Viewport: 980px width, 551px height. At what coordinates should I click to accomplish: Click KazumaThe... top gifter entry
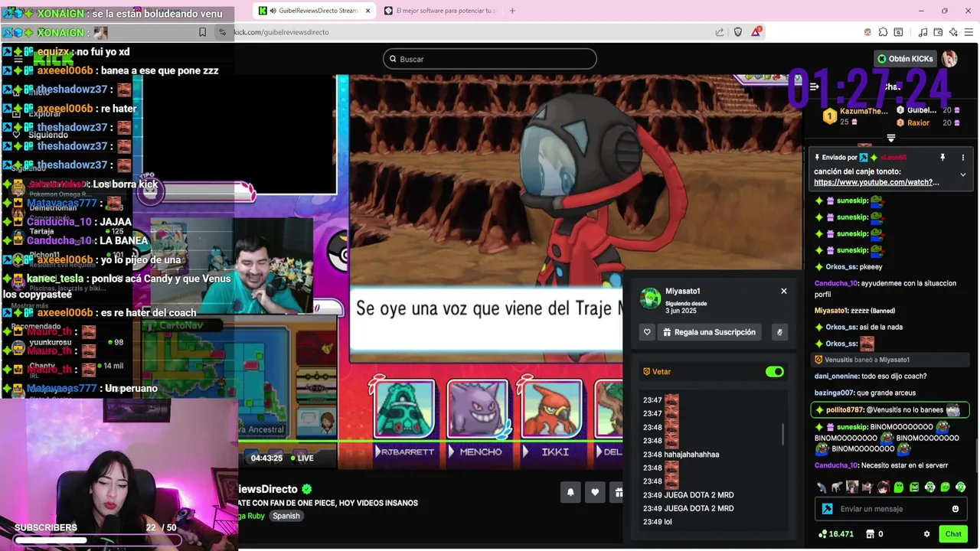pyautogui.click(x=855, y=116)
